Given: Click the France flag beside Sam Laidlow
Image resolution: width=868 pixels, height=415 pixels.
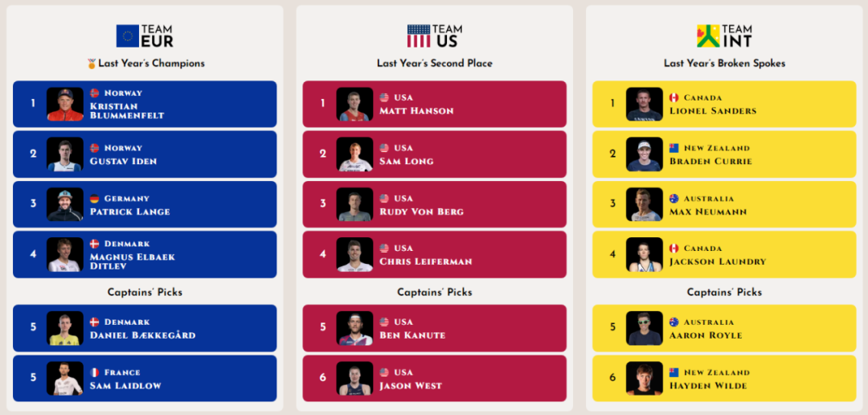Looking at the screenshot, I should (95, 372).
